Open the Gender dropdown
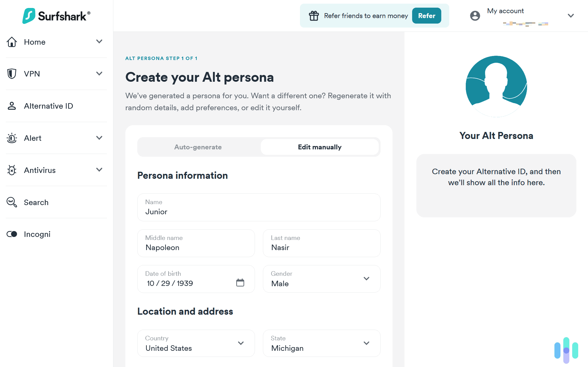Viewport: 588px width, 367px height. point(366,279)
